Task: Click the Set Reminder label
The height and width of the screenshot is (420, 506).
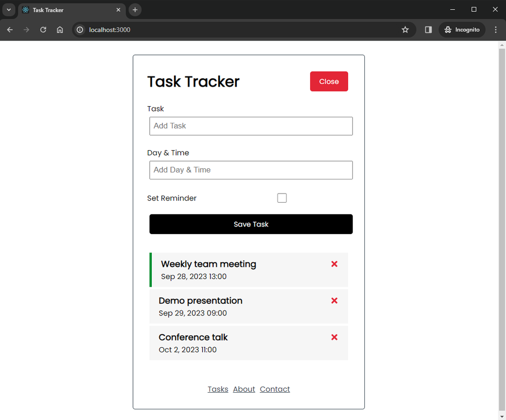Action: [172, 198]
